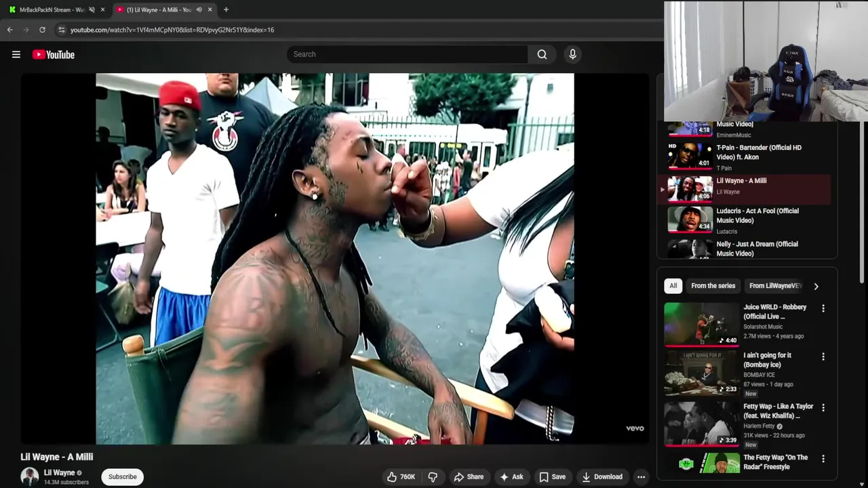Click the Harlem Fetty channel name
The image size is (868, 488).
click(759, 426)
